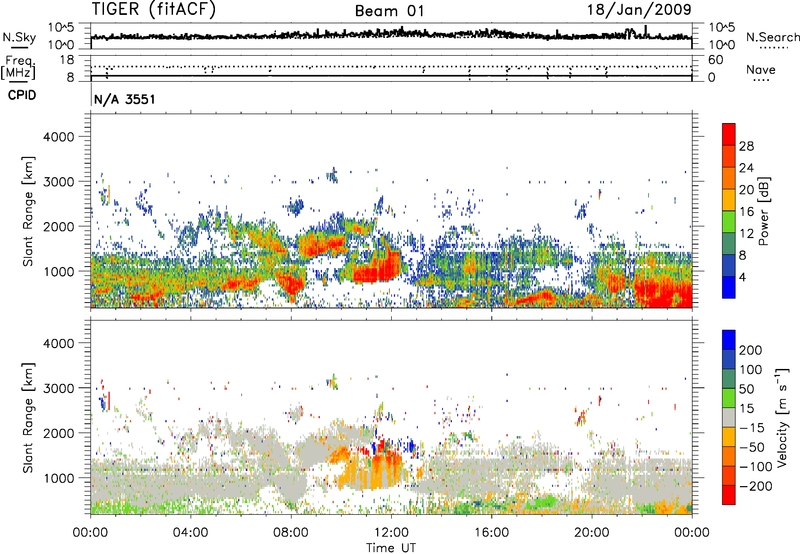Click the 18 tick on frequency axis
The width and height of the screenshot is (800, 554).
click(67, 60)
